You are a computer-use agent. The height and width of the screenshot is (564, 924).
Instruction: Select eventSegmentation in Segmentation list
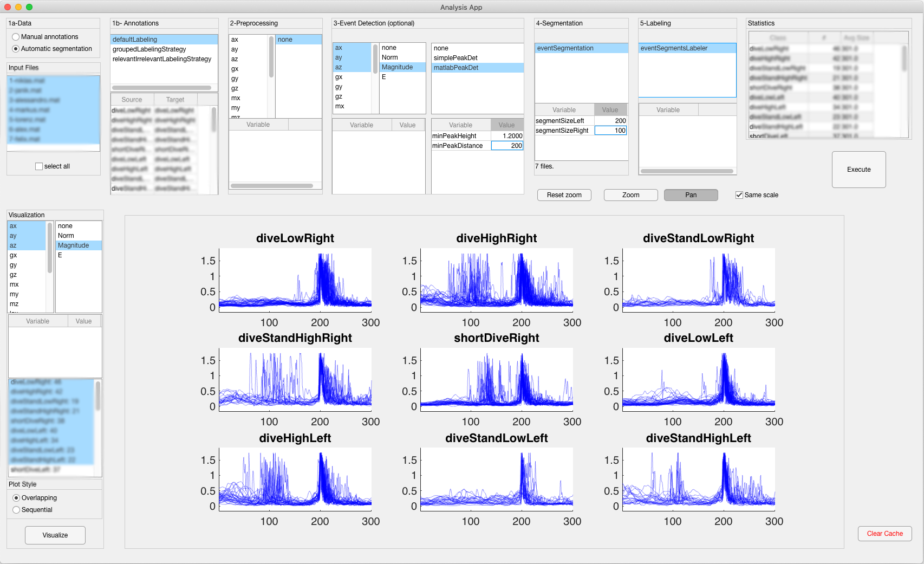[x=581, y=48]
